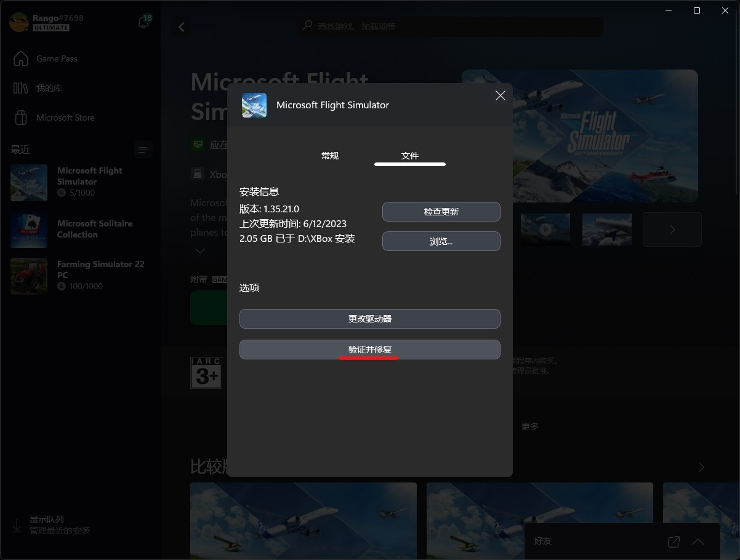The image size is (740, 560).
Task: Click the 检查更新 button
Action: point(441,212)
